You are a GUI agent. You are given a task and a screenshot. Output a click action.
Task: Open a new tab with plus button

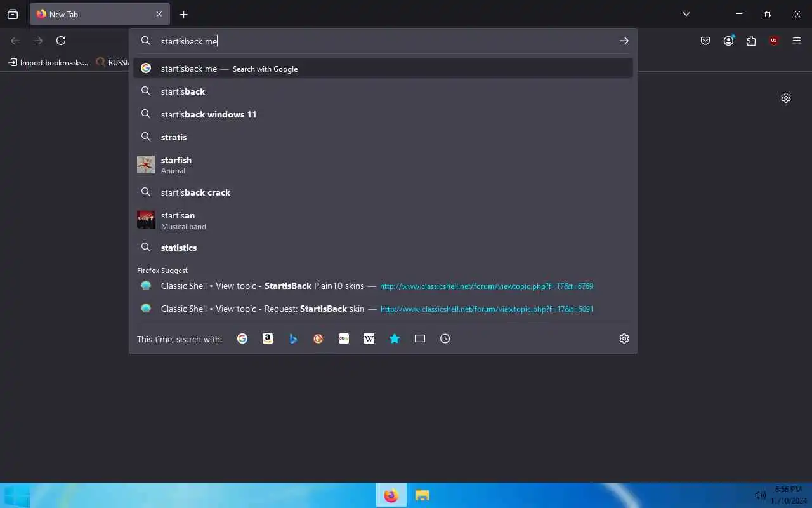point(183,14)
